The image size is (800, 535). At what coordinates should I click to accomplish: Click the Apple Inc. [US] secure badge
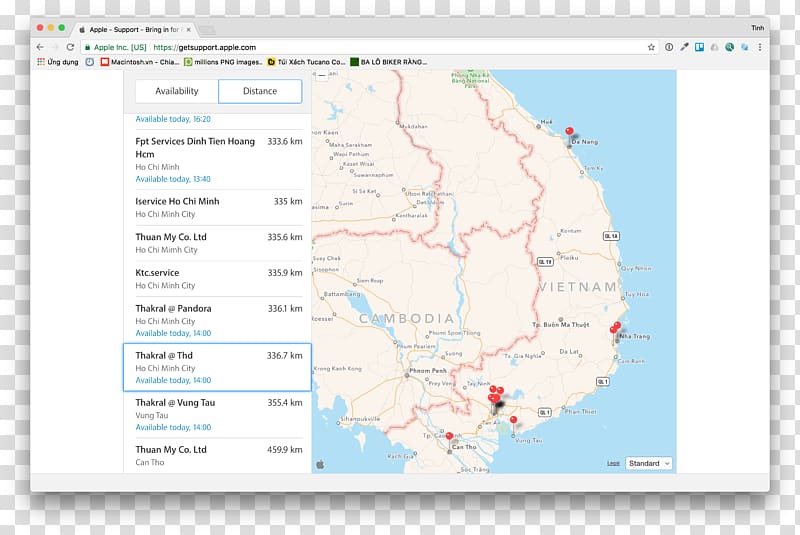(x=116, y=47)
